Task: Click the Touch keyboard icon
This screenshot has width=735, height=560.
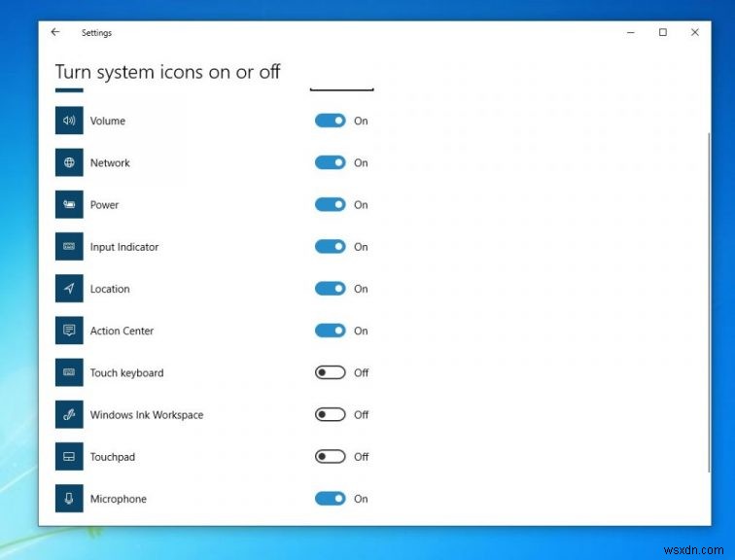Action: pos(69,372)
